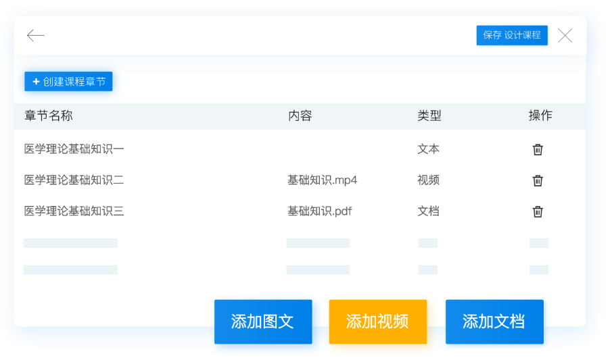
Task: Select the 内容 column header
Action: [x=300, y=115]
